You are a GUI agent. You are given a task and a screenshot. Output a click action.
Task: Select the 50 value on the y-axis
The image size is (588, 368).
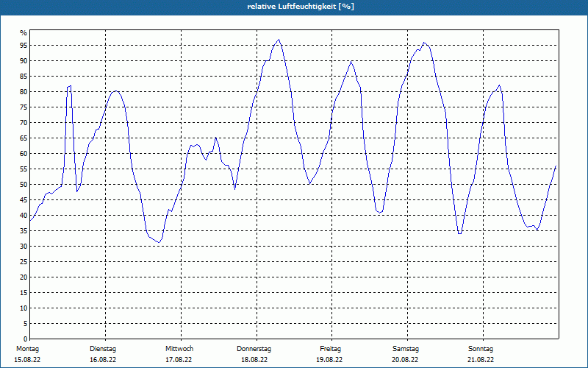point(24,185)
